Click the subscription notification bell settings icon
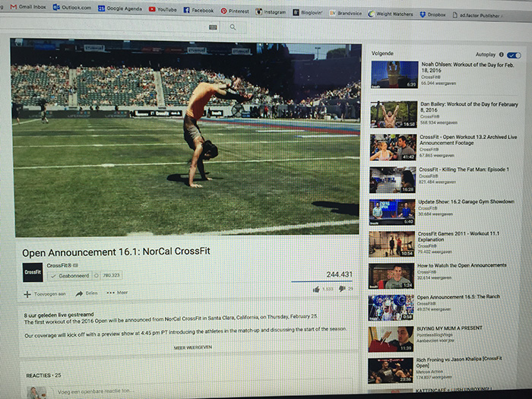The image size is (532, 399). (96, 275)
